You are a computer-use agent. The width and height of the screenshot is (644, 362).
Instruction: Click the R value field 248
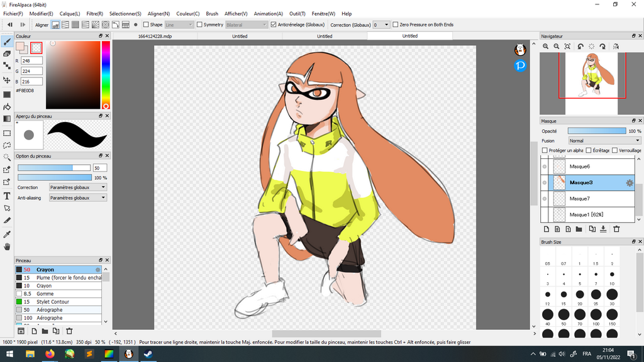point(31,61)
